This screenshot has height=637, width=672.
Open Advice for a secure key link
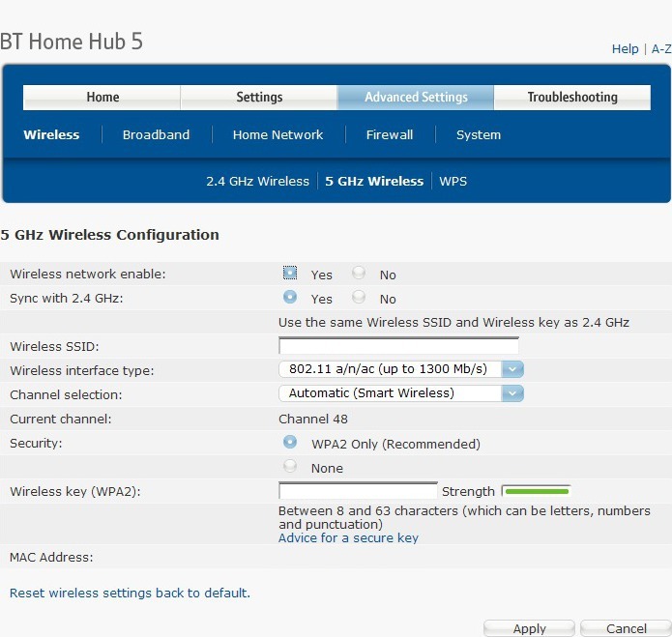(348, 537)
